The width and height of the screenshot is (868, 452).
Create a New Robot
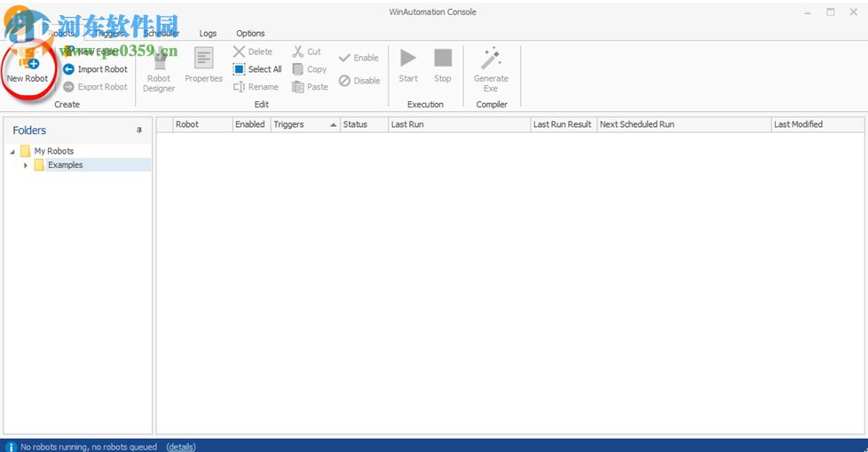coord(28,67)
